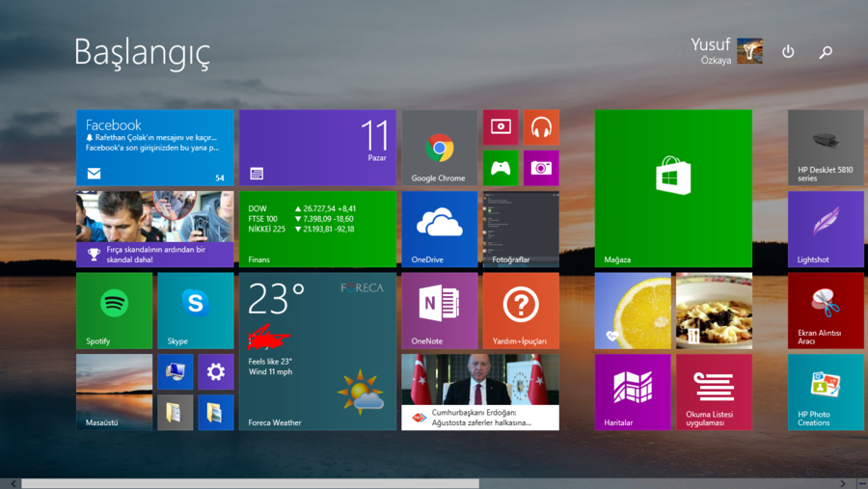Screen dimensions: 868x489
Task: Open HP Photo Creations tile
Action: [826, 393]
